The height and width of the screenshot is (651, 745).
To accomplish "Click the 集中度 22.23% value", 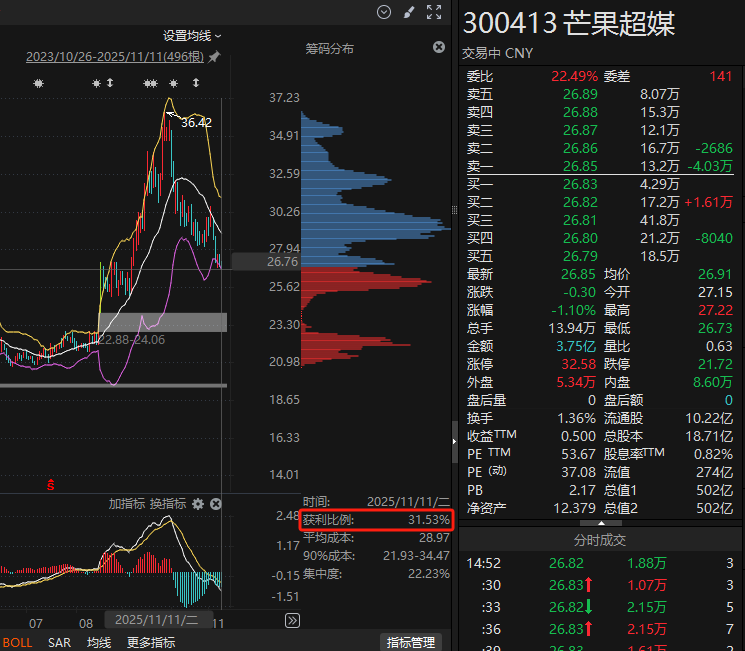I will pos(429,574).
